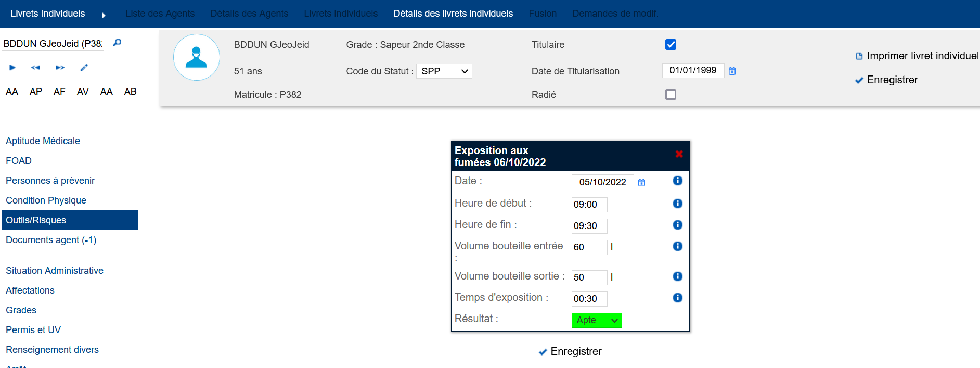Click the pencil edit icon
This screenshot has height=368, width=980.
pos(84,68)
